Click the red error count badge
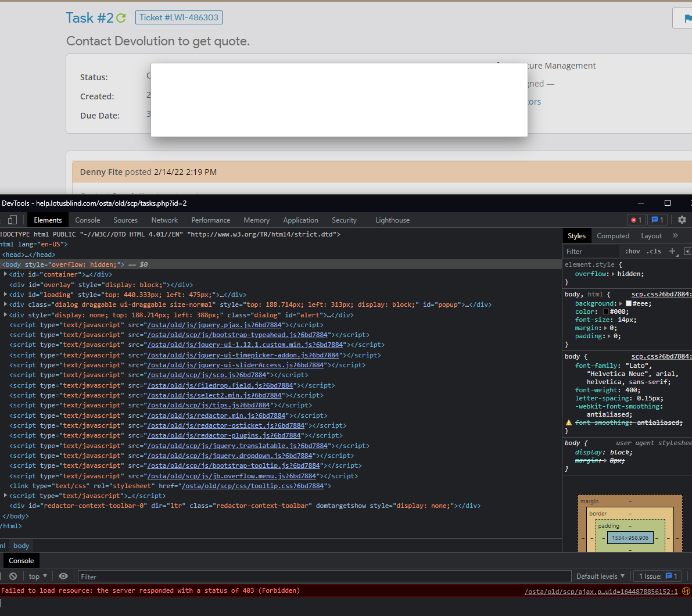 point(636,220)
